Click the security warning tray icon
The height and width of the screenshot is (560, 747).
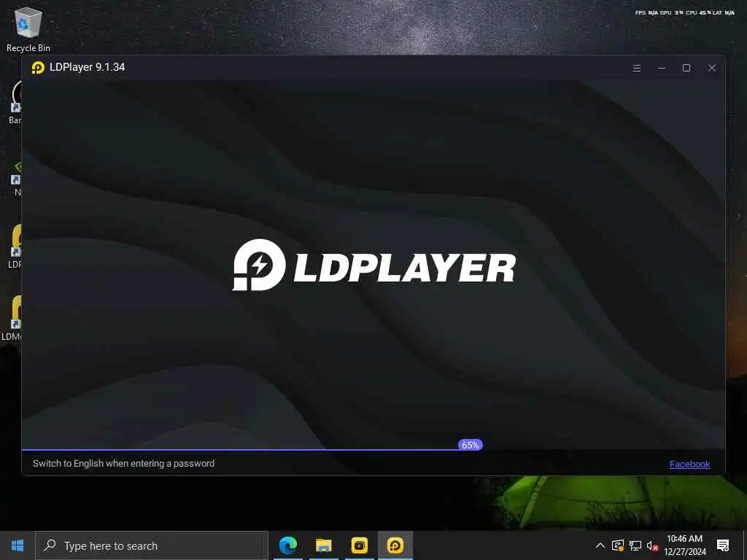tap(618, 545)
